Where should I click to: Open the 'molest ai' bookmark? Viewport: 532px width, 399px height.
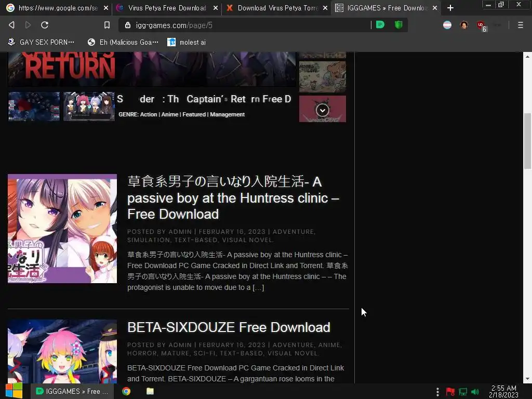(187, 42)
